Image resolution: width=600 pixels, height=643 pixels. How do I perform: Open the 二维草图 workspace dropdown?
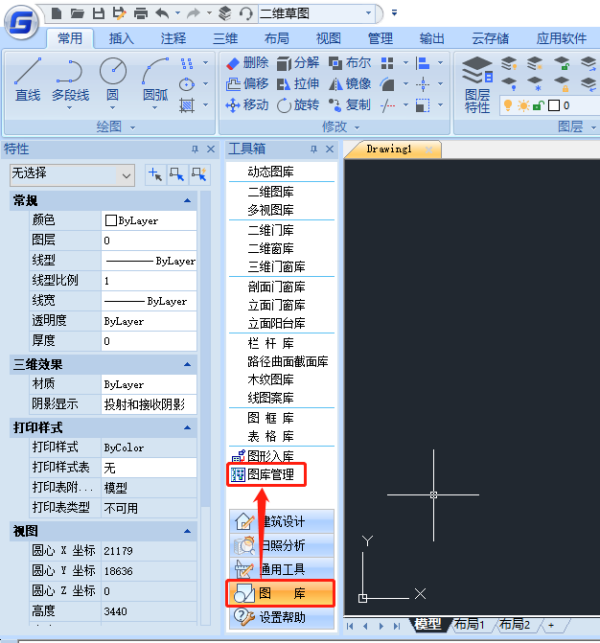tap(371, 13)
